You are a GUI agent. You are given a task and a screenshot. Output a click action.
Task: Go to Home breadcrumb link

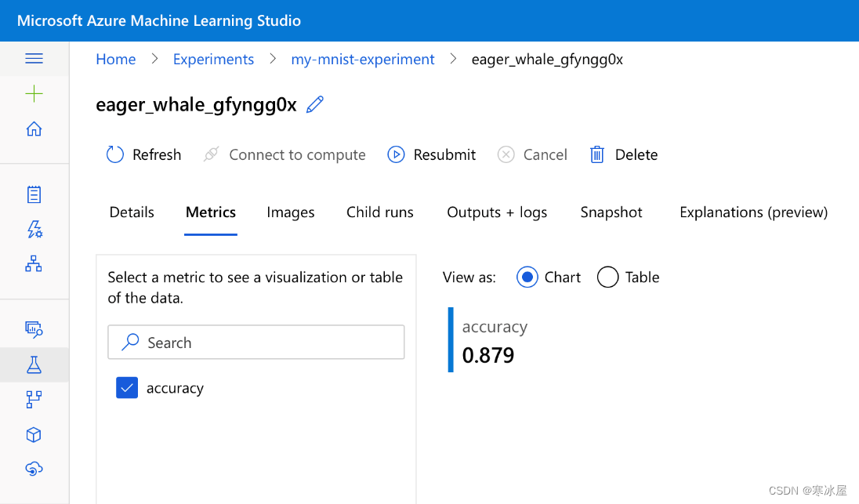[115, 59]
